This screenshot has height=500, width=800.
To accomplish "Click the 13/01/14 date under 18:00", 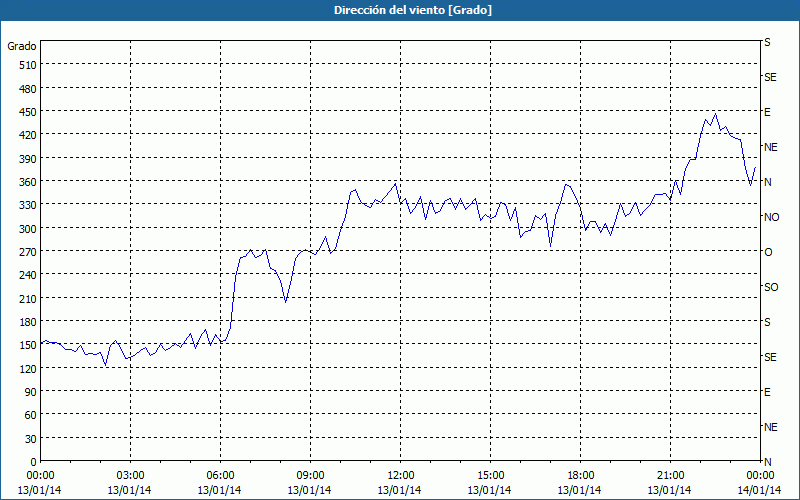I will click(x=580, y=490).
